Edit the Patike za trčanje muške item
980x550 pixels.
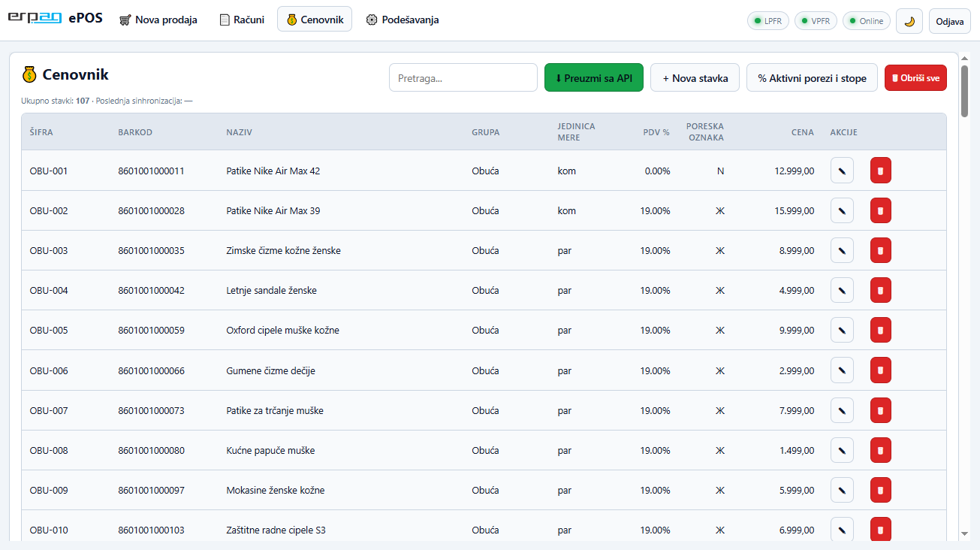click(842, 410)
